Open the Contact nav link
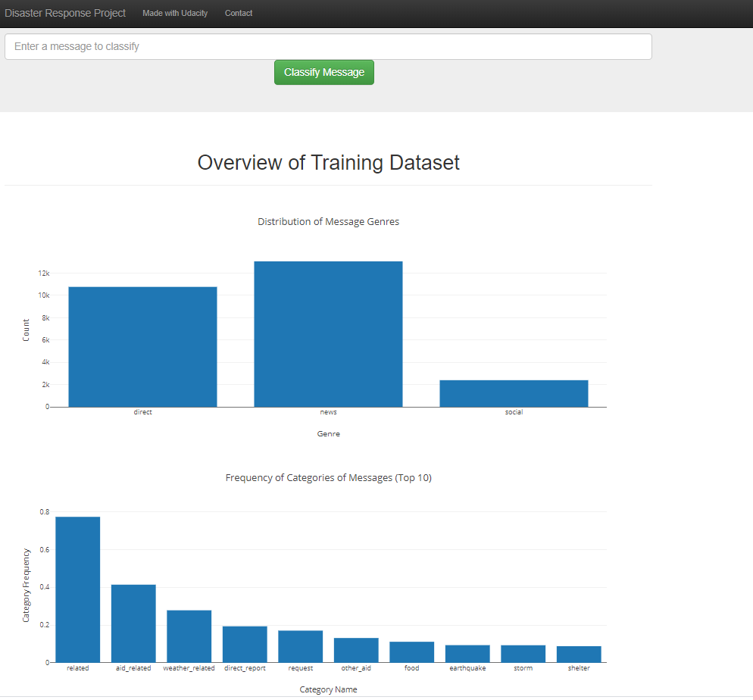Viewport: 753px width, 700px height. (x=238, y=13)
